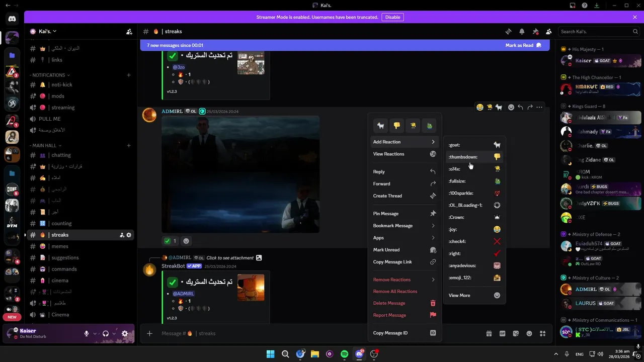Viewport: 644px width, 362px height.
Task: Open notification settings bell in header
Action: point(522,31)
